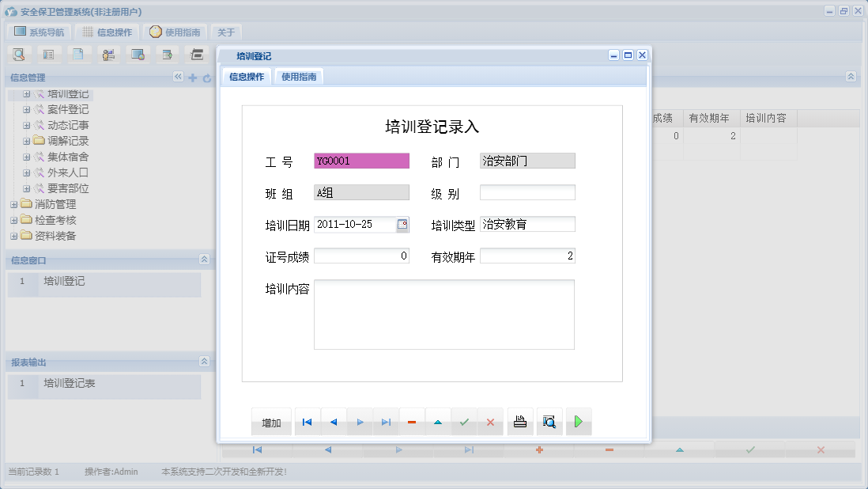Switch to the 使用指南 tab in dialog

(300, 77)
